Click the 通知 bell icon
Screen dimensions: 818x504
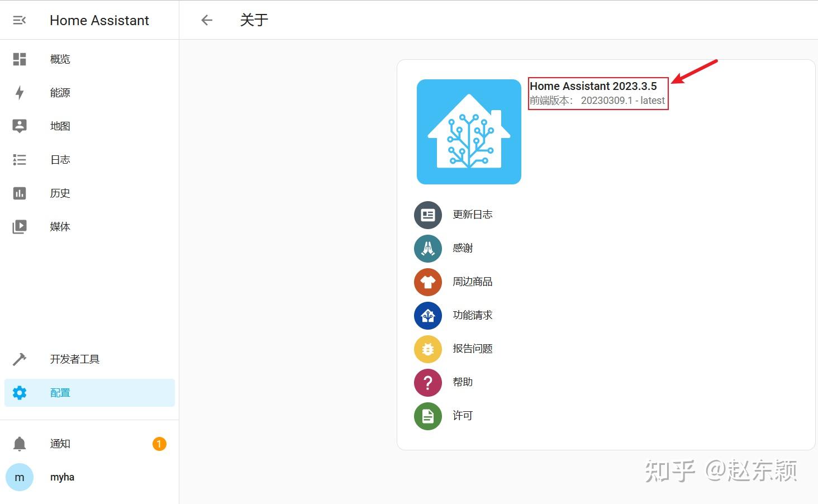click(20, 444)
